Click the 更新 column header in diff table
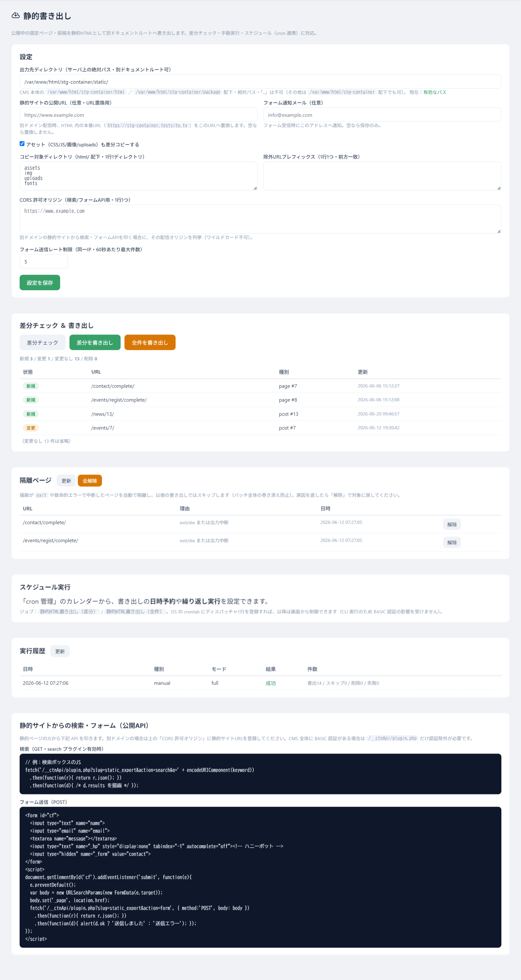 coord(362,372)
